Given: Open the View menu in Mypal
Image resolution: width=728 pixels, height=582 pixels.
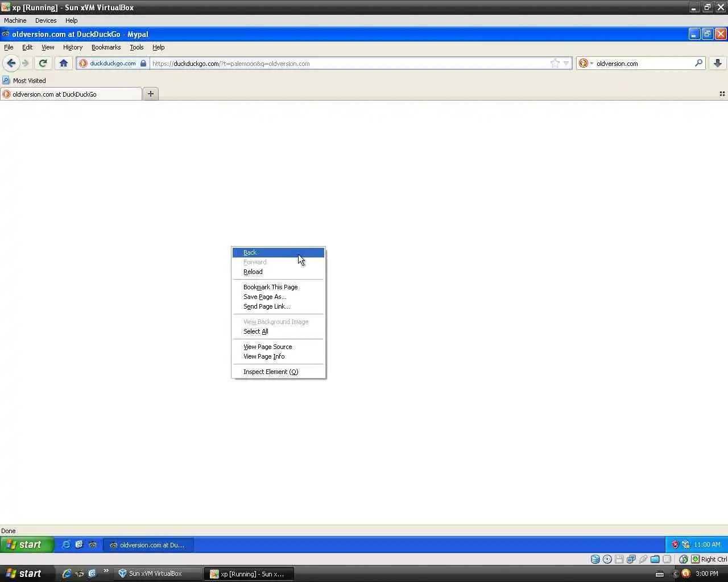Looking at the screenshot, I should coord(48,47).
